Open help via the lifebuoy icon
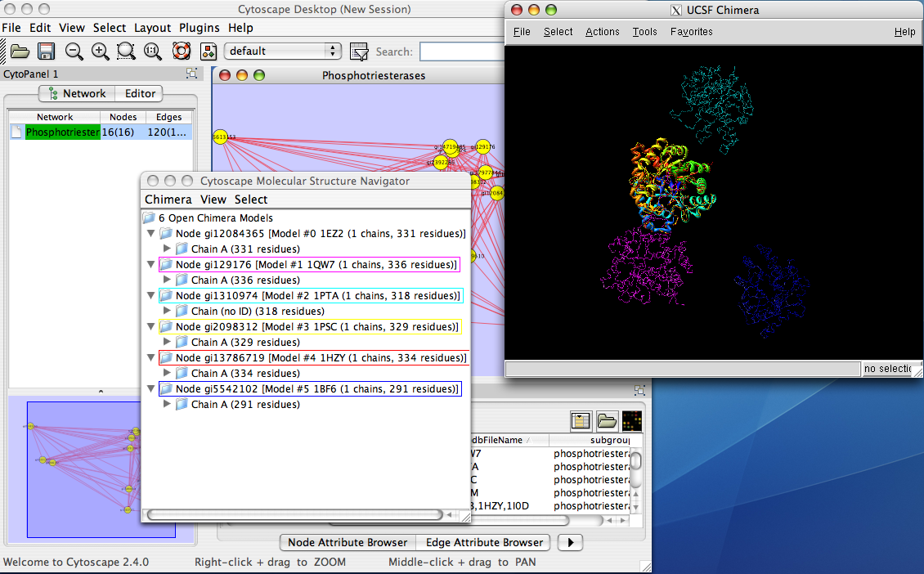This screenshot has height=574, width=924. coord(181,52)
